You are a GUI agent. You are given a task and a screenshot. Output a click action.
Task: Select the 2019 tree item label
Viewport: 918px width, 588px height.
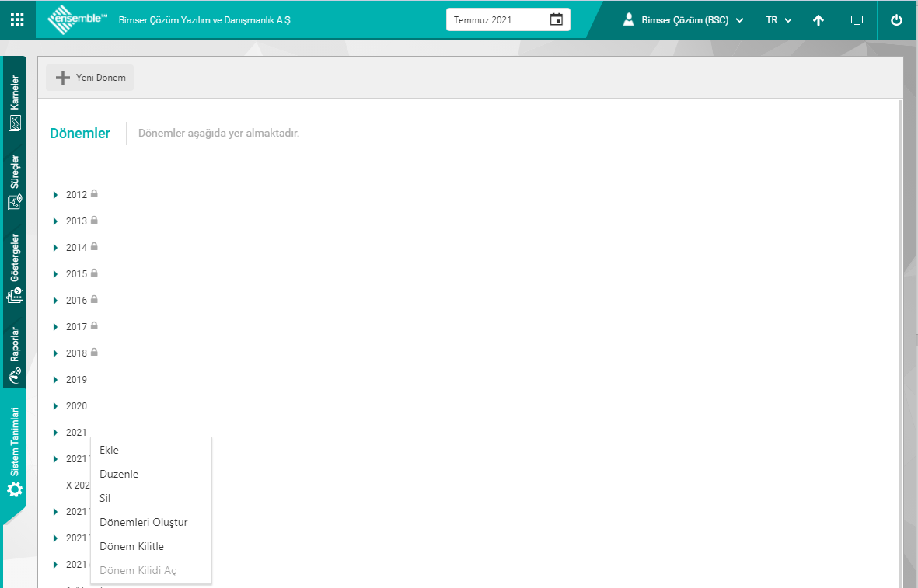(76, 380)
